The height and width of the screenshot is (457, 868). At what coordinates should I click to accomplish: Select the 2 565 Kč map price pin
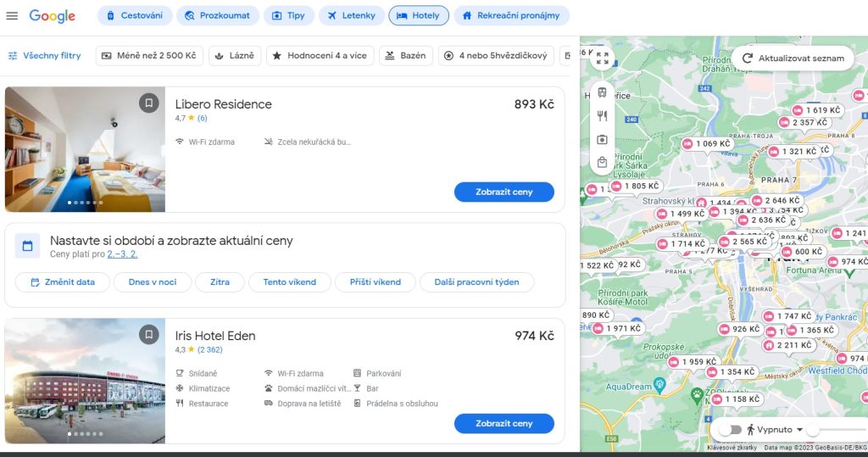[x=744, y=242]
